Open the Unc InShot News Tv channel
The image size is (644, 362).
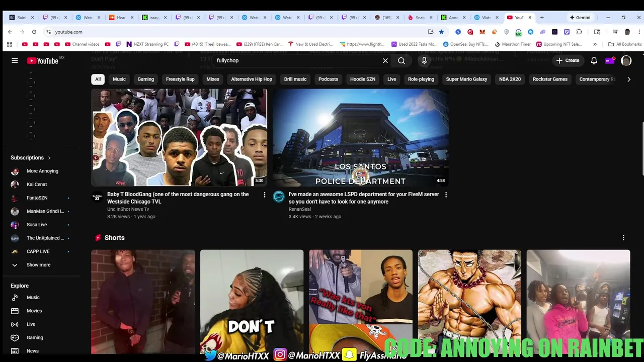[128, 209]
